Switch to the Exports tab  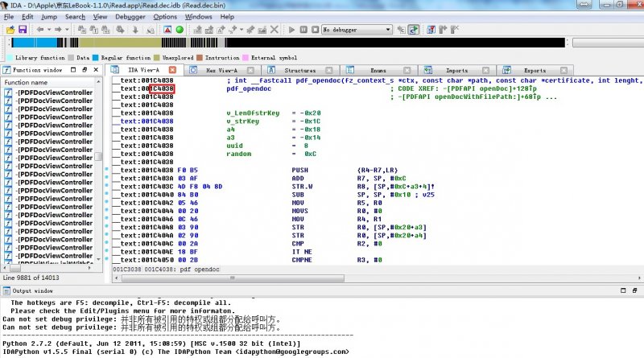click(535, 70)
